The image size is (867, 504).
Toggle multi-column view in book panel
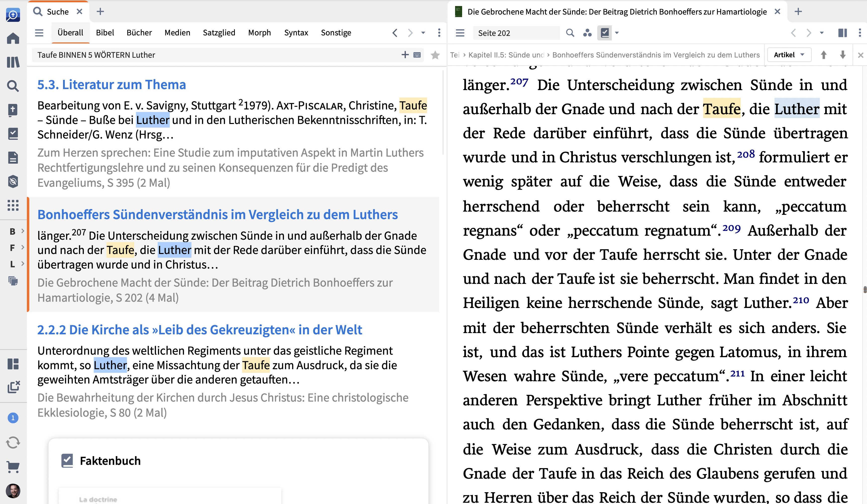coord(843,33)
